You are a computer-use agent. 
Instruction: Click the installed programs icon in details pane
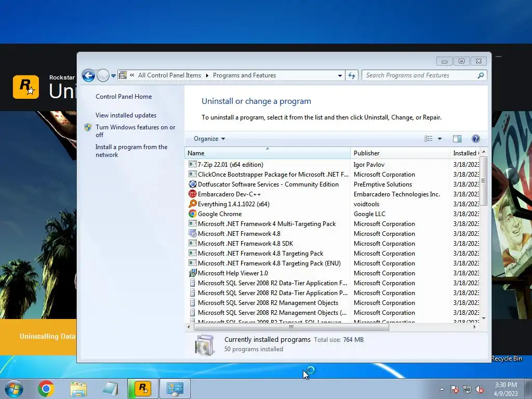click(205, 345)
